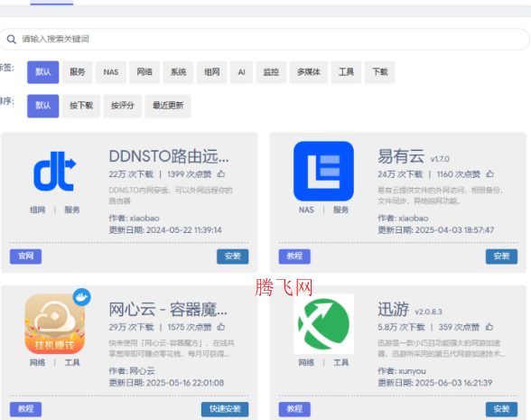Click 工具 tag under 迅游 icon
The image size is (531, 420).
coord(340,363)
